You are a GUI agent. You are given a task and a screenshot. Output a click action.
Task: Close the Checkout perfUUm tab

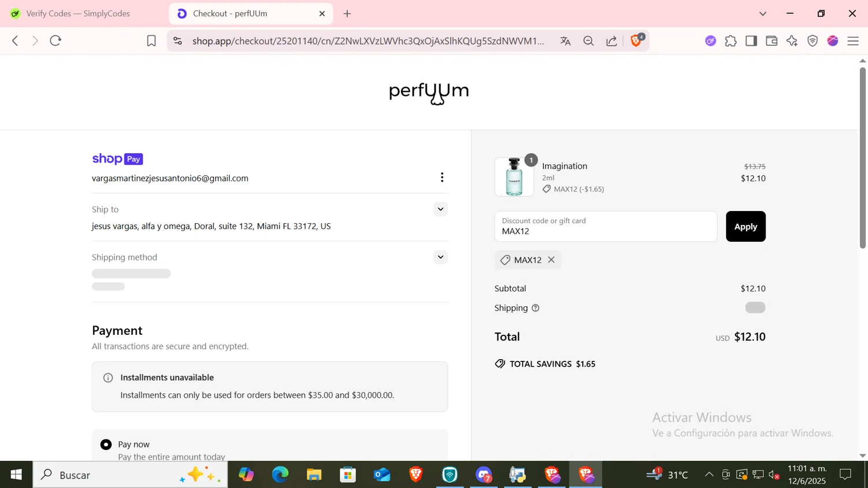click(322, 13)
